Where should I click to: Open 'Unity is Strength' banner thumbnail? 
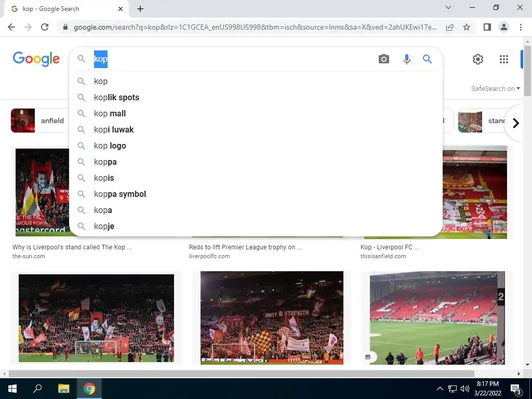(x=272, y=318)
